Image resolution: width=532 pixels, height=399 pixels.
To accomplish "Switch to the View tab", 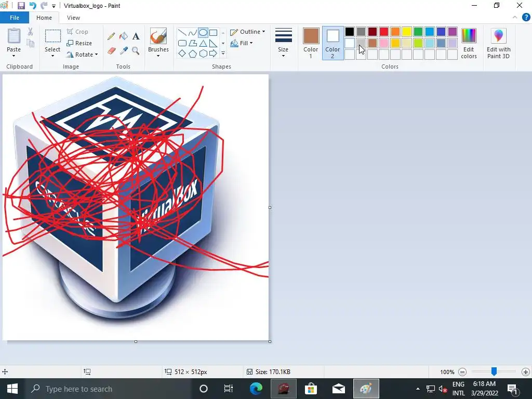I will point(73,18).
